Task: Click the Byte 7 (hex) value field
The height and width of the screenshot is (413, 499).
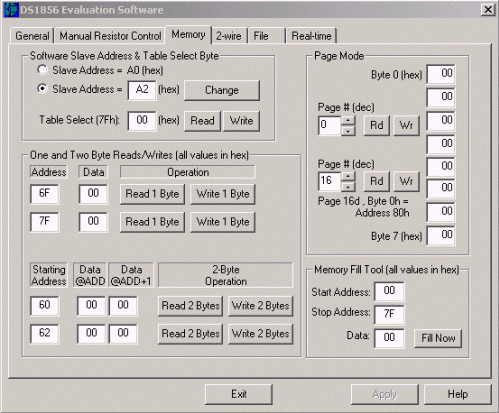Action: coord(441,235)
